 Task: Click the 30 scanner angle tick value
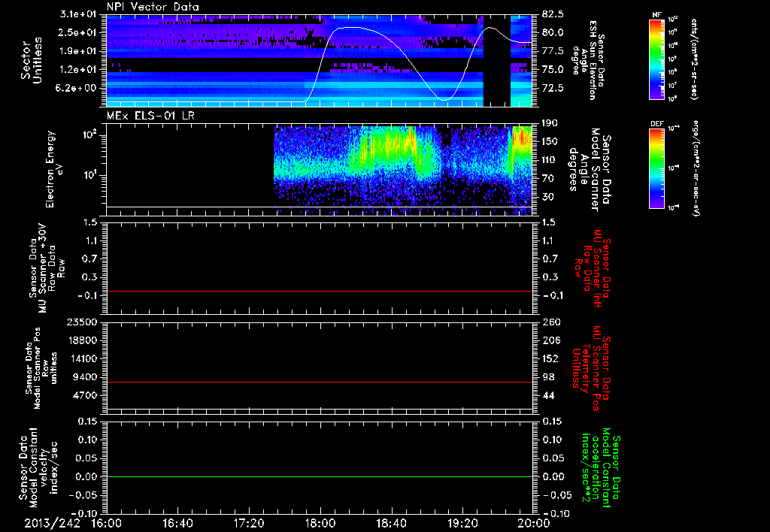click(547, 197)
